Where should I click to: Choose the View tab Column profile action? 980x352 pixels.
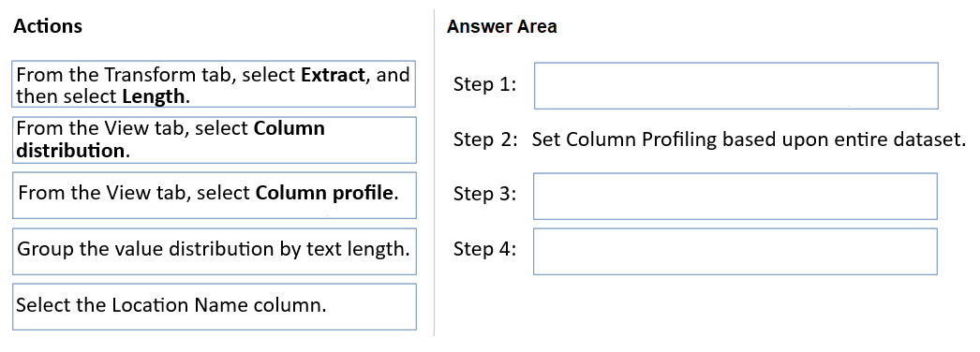pyautogui.click(x=214, y=196)
